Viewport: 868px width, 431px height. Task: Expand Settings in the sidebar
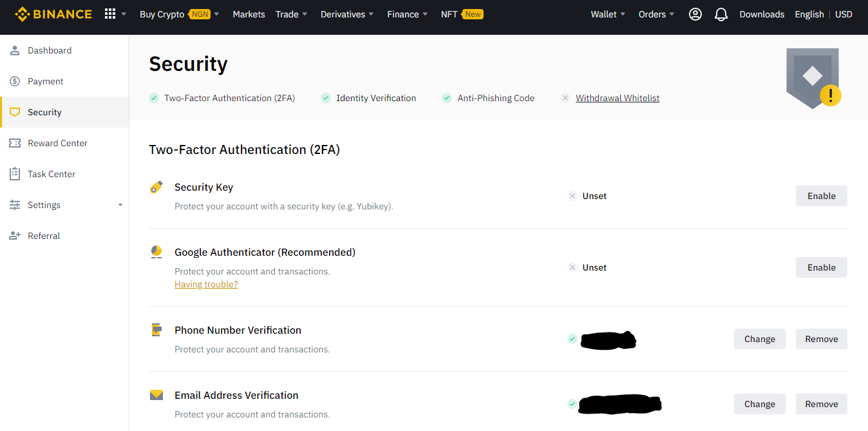click(64, 205)
